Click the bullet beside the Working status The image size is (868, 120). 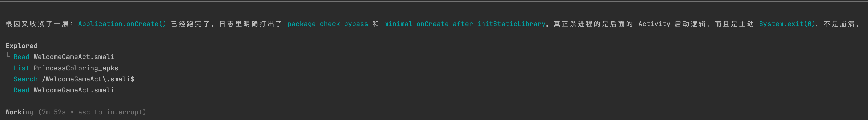click(x=1, y=112)
